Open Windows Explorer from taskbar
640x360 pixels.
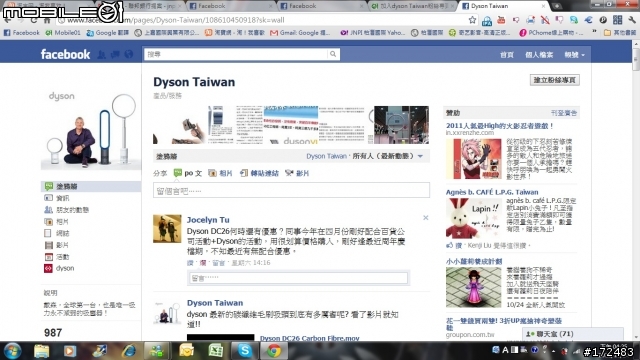[41, 351]
